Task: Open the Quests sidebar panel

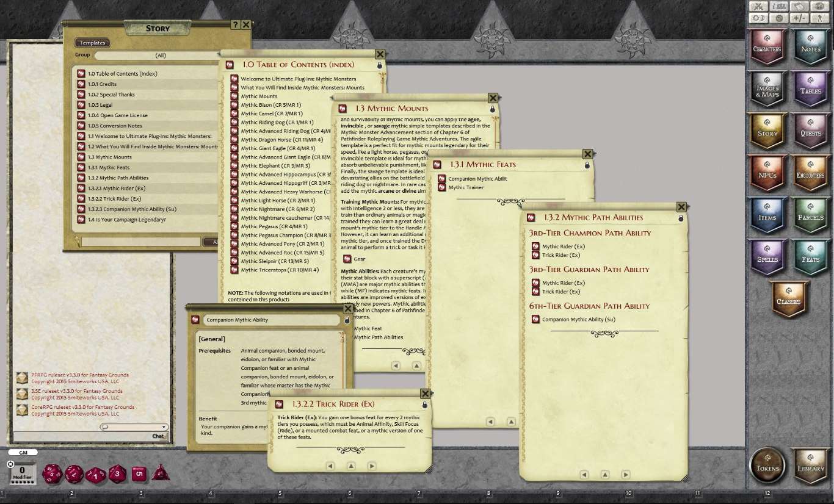Action: coord(810,132)
